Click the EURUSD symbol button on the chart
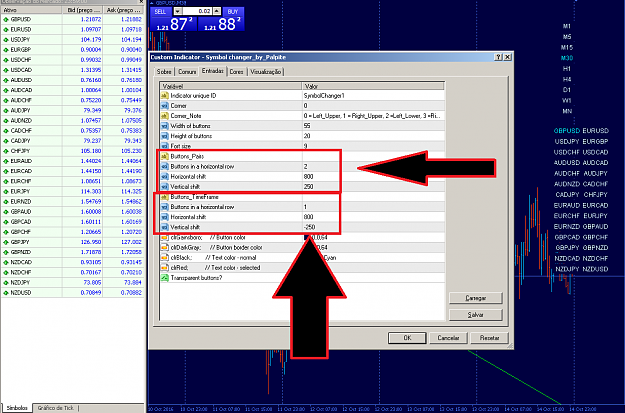This screenshot has height=413, width=625. (x=596, y=131)
